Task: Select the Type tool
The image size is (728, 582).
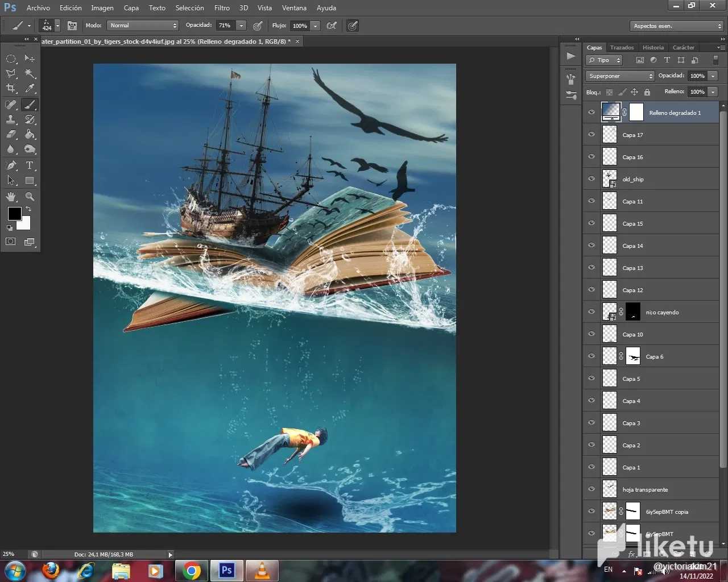Action: click(x=30, y=165)
